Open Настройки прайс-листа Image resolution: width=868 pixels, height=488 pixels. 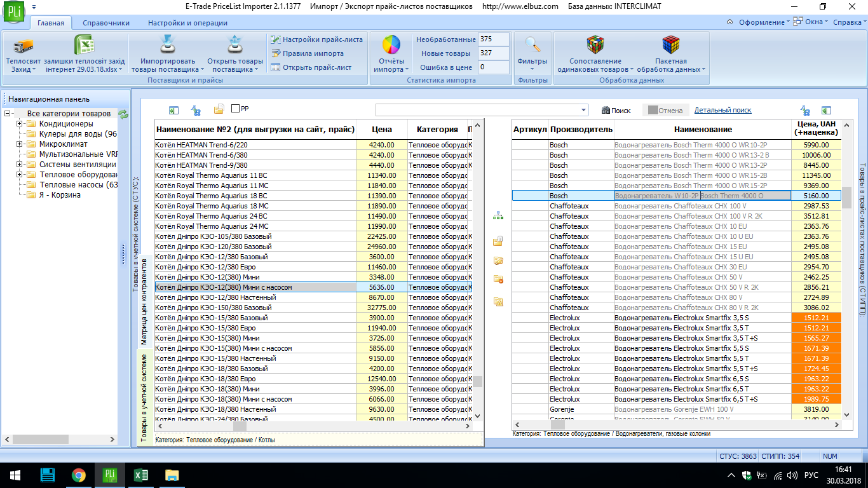pos(316,39)
